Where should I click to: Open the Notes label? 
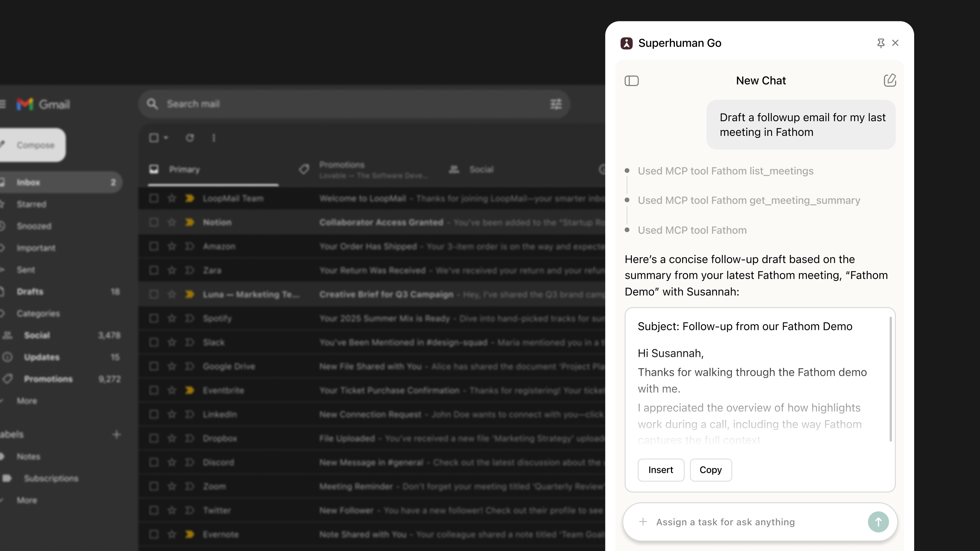click(28, 456)
